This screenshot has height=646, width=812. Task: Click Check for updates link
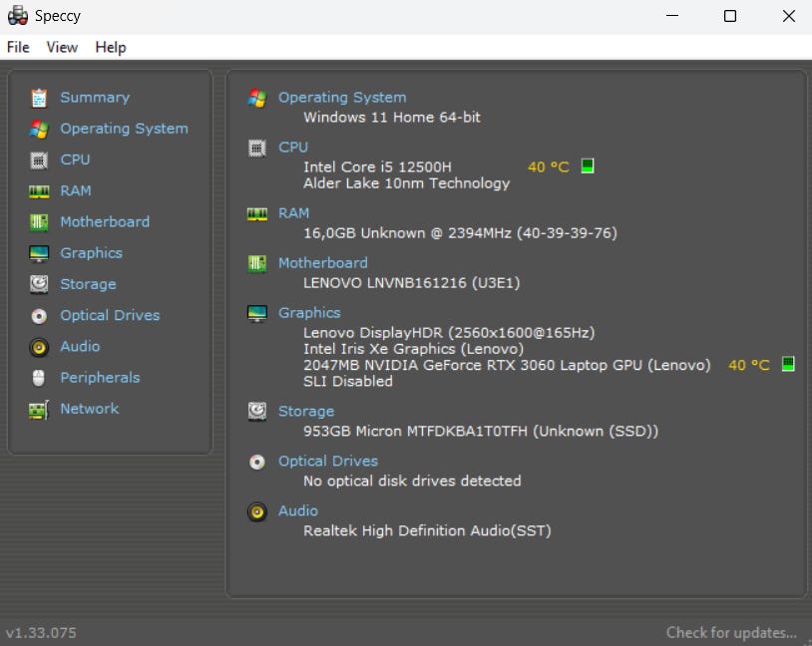pyautogui.click(x=731, y=632)
